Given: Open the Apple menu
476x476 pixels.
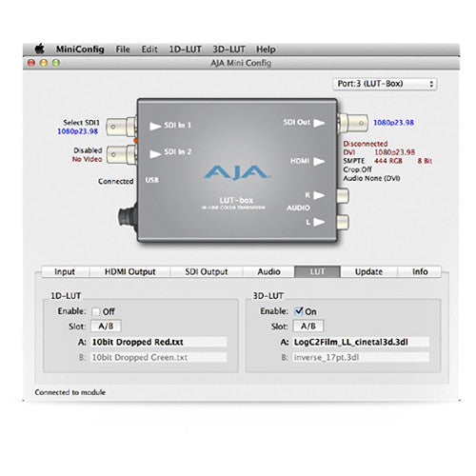Looking at the screenshot, I should [x=40, y=50].
